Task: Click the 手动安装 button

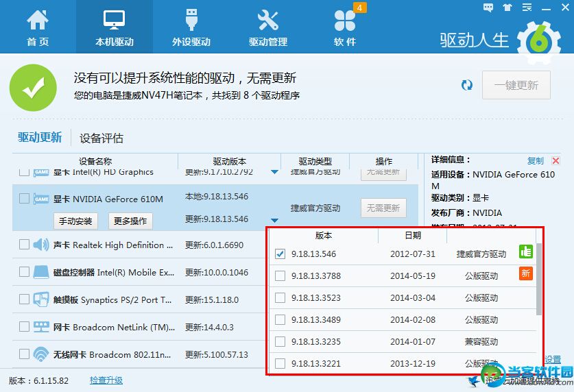Action: [75, 221]
